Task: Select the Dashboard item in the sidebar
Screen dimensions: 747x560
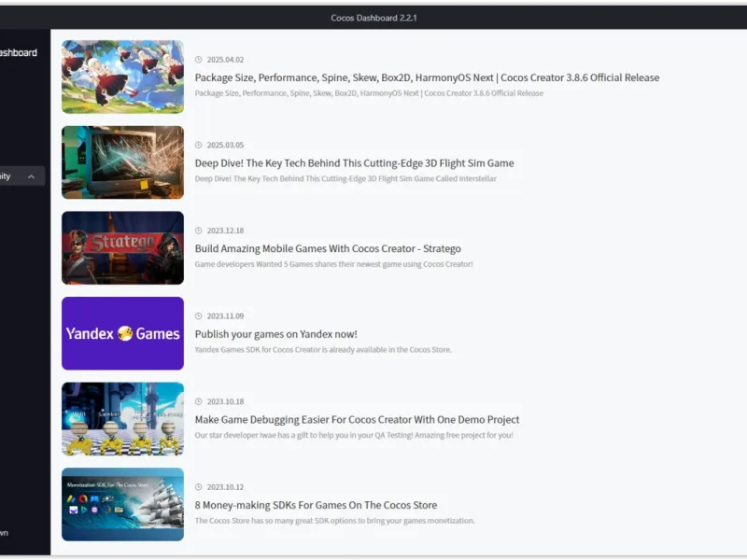Action: point(18,53)
